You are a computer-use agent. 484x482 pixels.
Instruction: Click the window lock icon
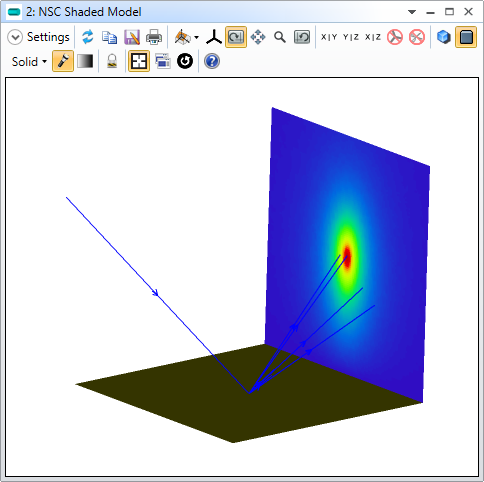(x=112, y=61)
